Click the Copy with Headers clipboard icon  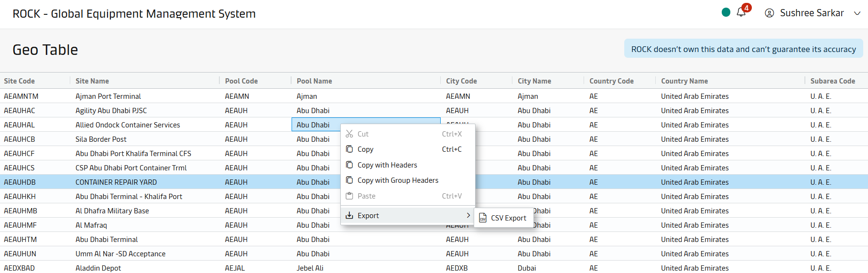pos(349,165)
